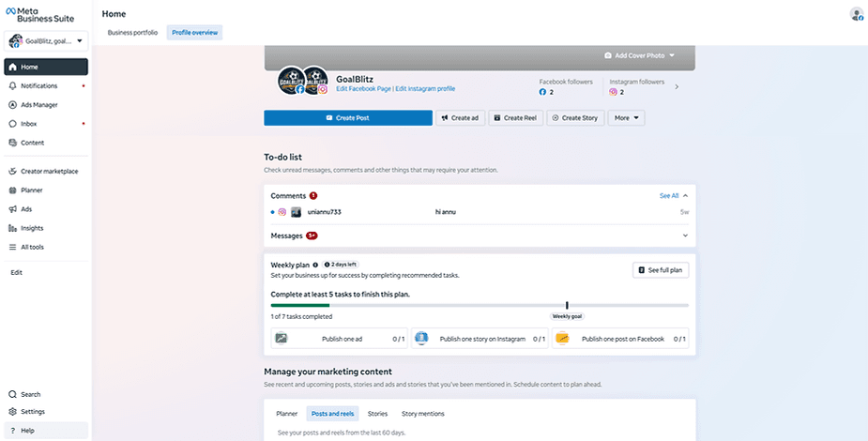Open the Add Cover Photo dropdown
The width and height of the screenshot is (868, 441).
click(639, 55)
